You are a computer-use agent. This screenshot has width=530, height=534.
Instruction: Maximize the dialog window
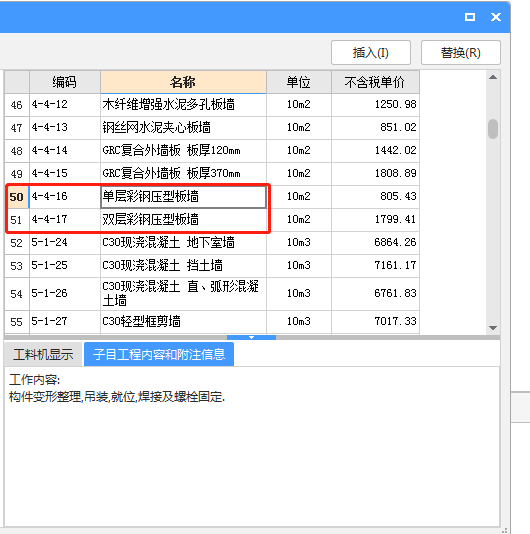tap(470, 17)
